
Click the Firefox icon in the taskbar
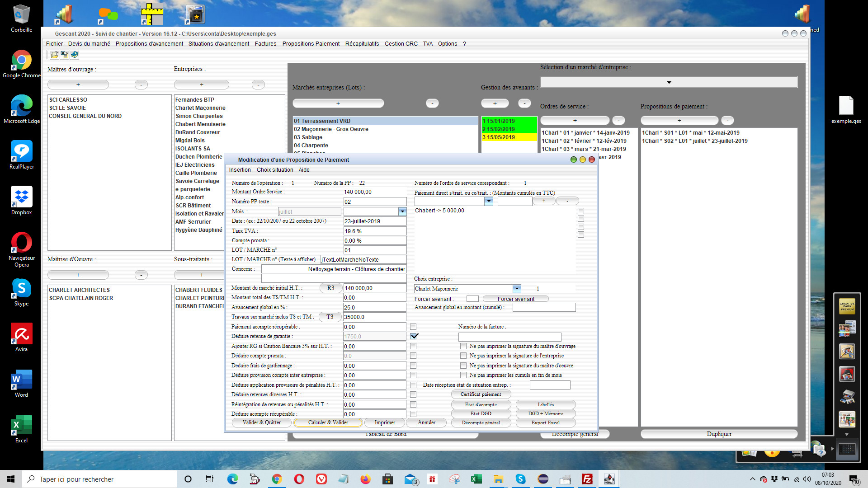pos(365,479)
